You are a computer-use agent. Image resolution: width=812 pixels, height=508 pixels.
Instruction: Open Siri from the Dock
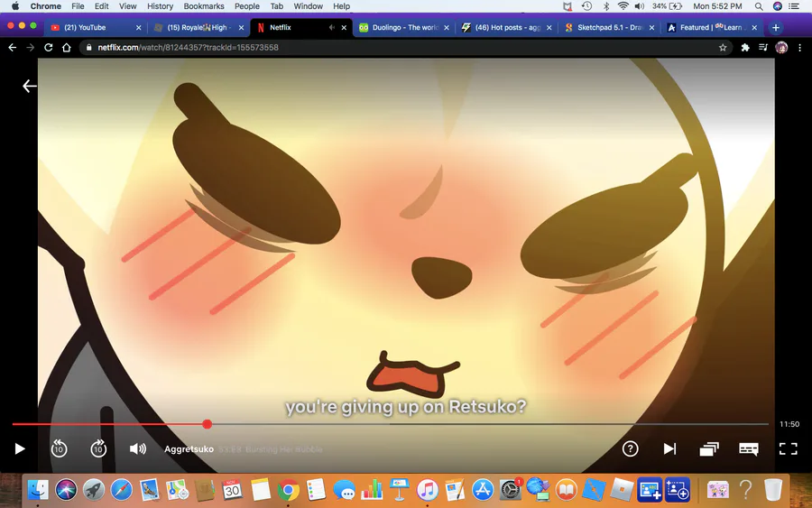point(66,489)
